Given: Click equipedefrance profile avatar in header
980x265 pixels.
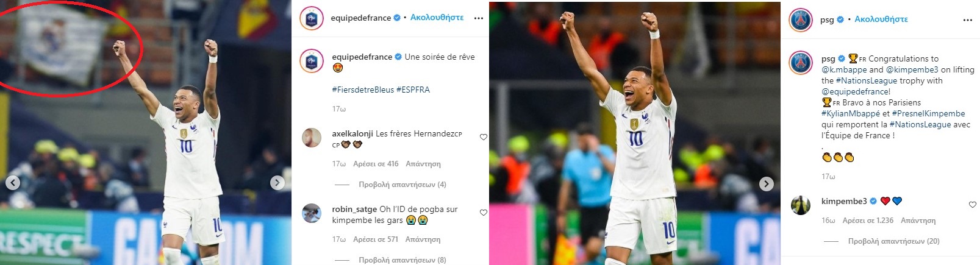Looking at the screenshot, I should [x=311, y=18].
